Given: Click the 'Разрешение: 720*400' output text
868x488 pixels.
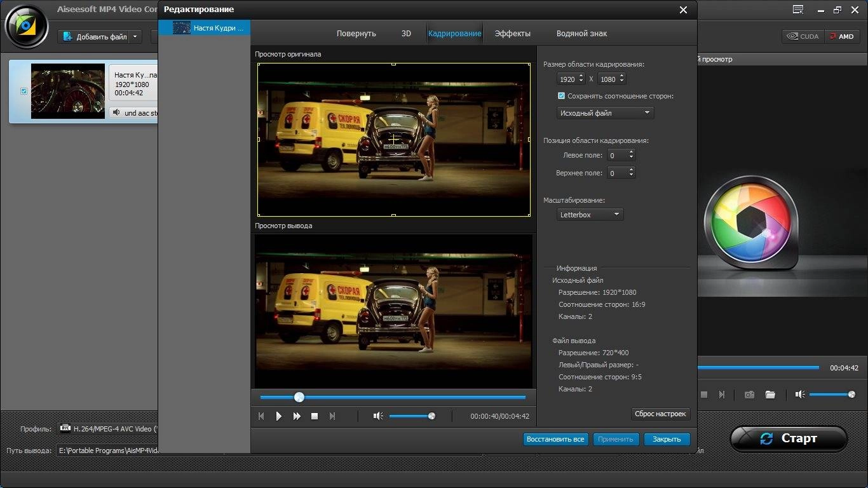Looking at the screenshot, I should tap(593, 353).
